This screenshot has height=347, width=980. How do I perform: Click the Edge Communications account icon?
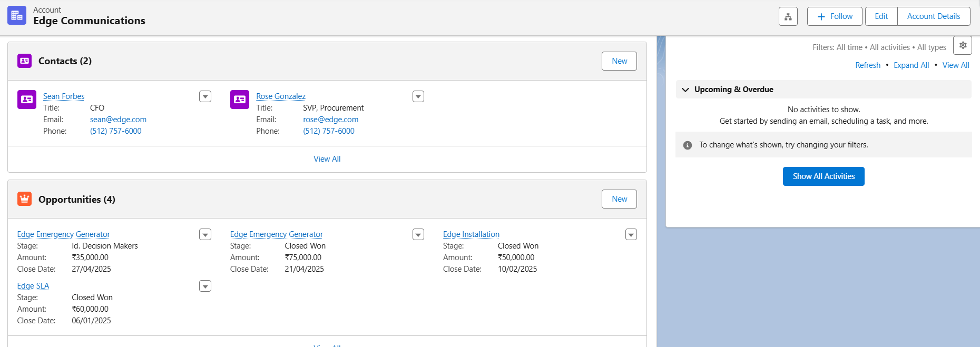click(17, 16)
